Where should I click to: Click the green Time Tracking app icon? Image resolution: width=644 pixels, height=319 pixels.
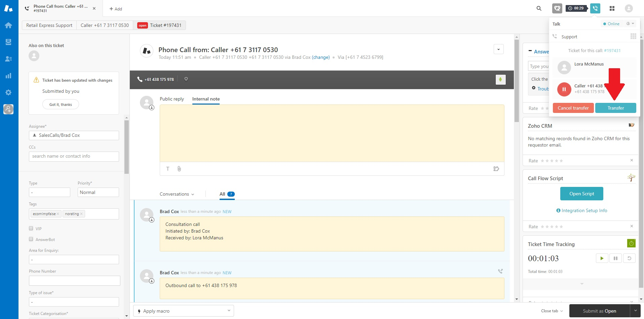coord(631,243)
